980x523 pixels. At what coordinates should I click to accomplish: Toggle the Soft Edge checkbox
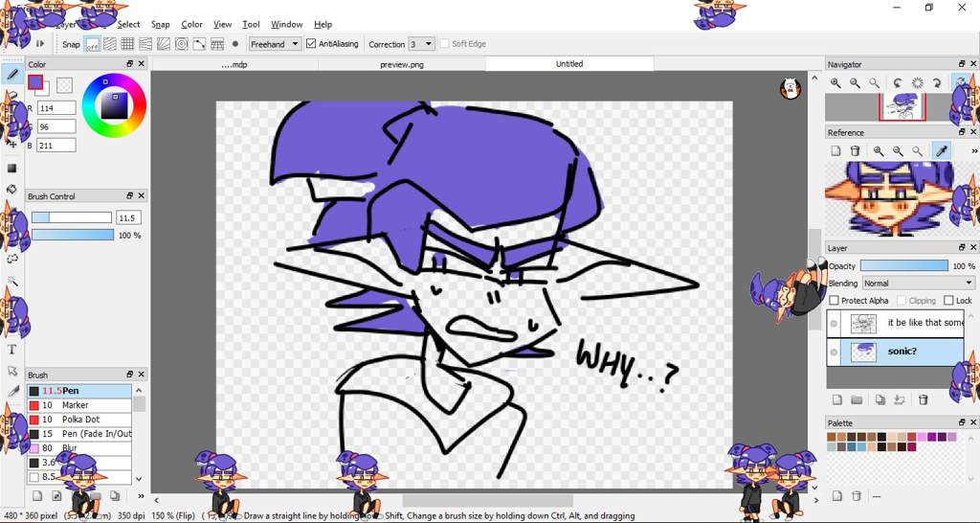[444, 44]
